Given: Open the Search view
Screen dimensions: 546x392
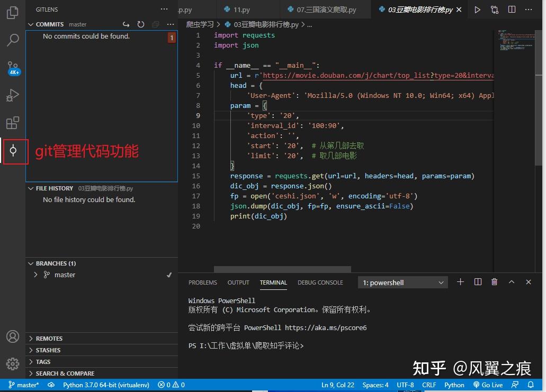Looking at the screenshot, I should (x=13, y=40).
